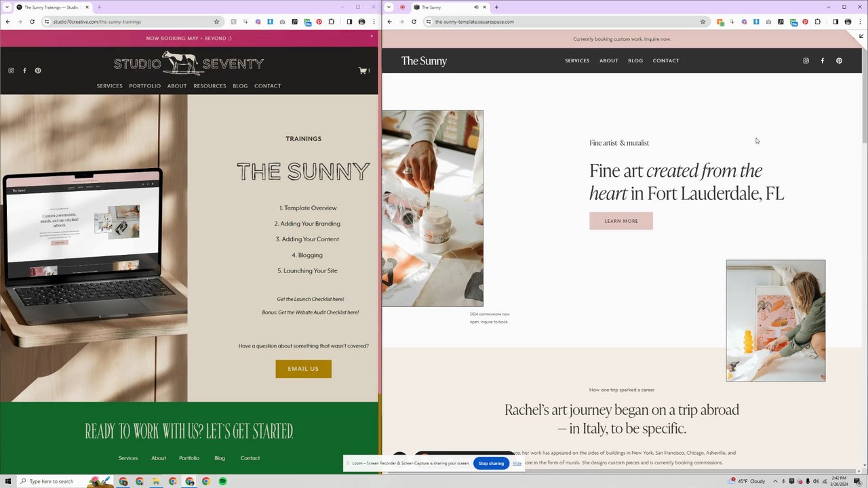Open Contact in The Sunny navigation
Image resolution: width=868 pixels, height=488 pixels.
[x=666, y=61]
